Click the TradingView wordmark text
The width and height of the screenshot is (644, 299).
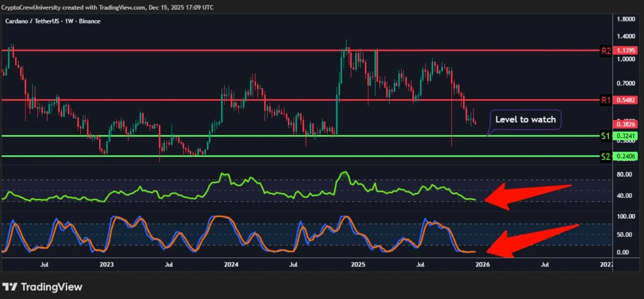(51, 287)
